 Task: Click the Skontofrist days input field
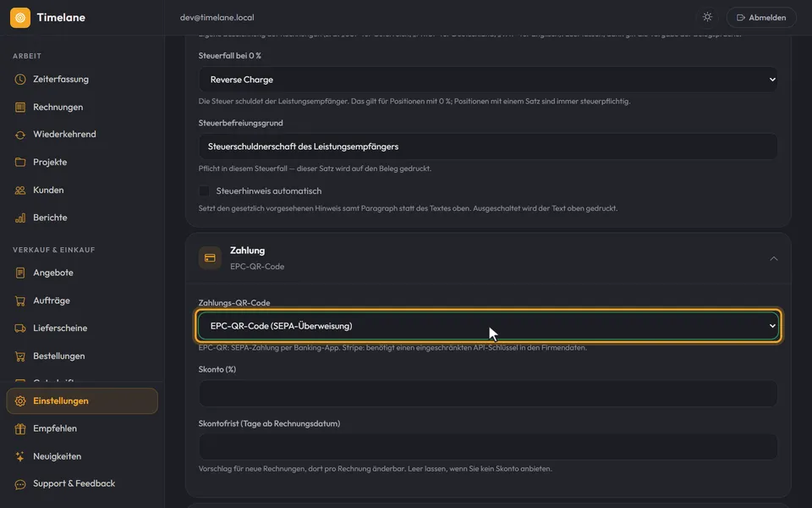[488, 447]
